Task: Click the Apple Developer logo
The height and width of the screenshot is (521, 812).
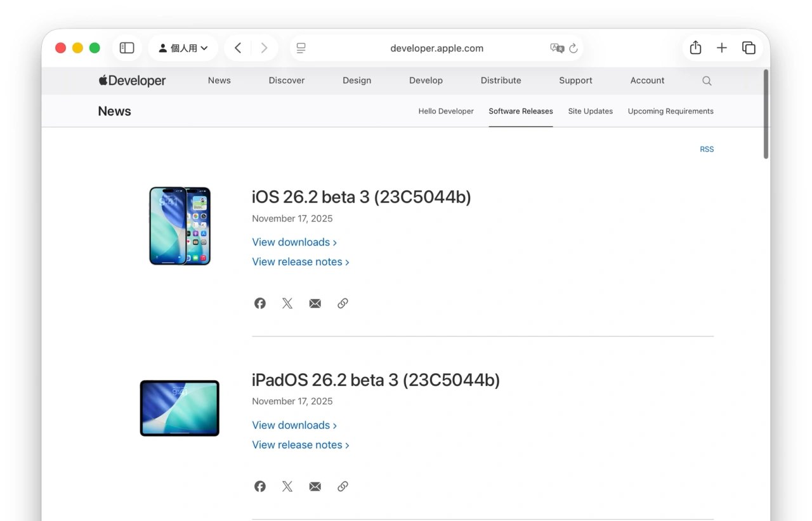Action: click(x=131, y=81)
